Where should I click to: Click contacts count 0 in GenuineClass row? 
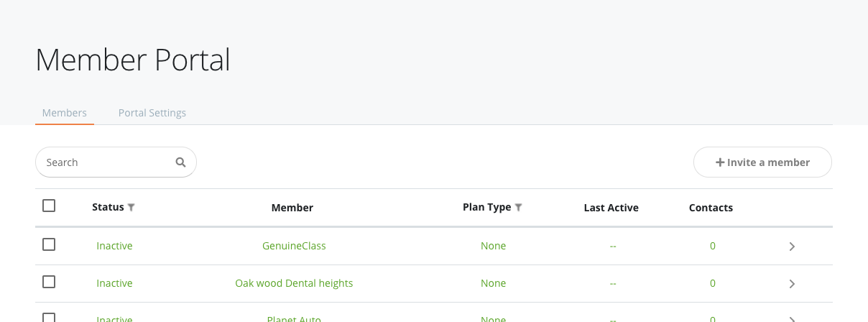[713, 246]
